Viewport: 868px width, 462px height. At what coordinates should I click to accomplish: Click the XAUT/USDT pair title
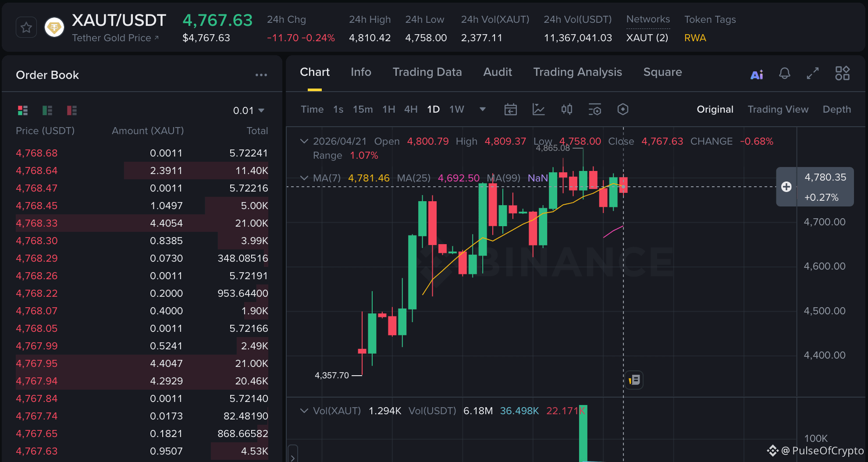pos(119,20)
